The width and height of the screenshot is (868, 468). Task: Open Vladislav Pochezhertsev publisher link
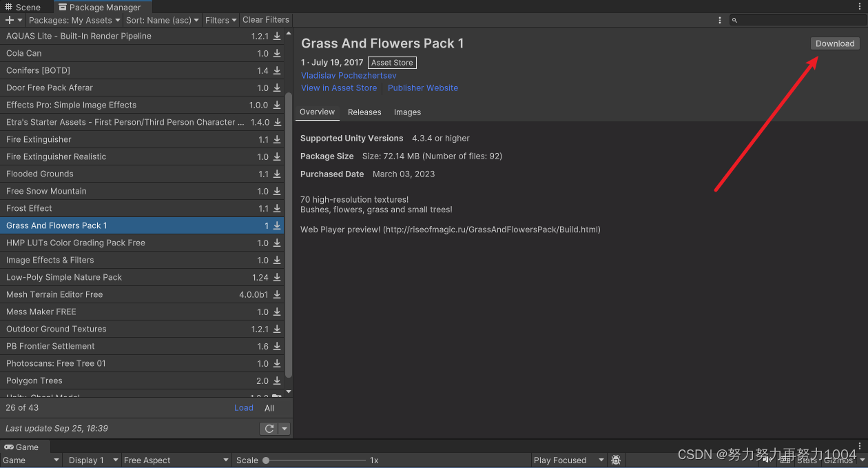(x=349, y=75)
